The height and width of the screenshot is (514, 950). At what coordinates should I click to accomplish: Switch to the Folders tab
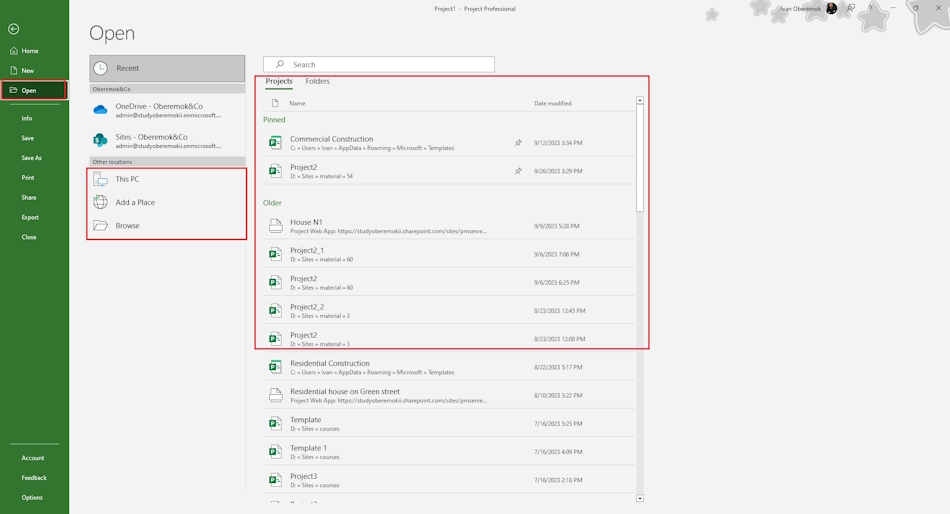point(317,81)
